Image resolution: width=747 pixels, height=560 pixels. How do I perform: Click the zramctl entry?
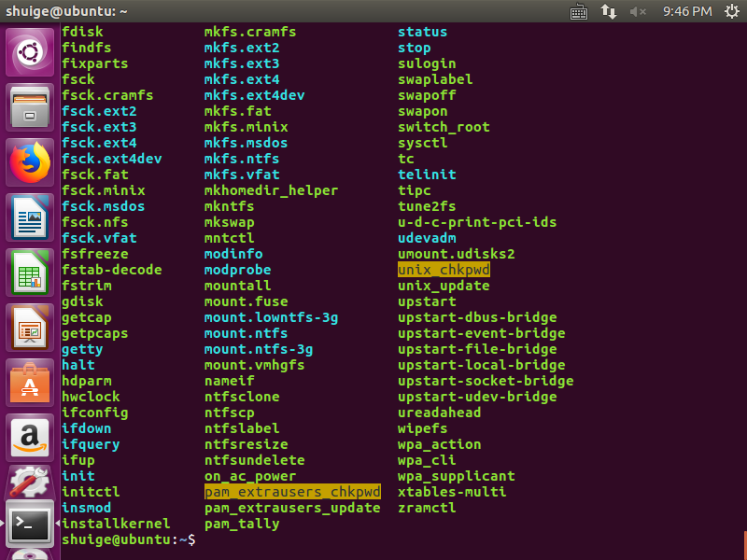tap(428, 508)
